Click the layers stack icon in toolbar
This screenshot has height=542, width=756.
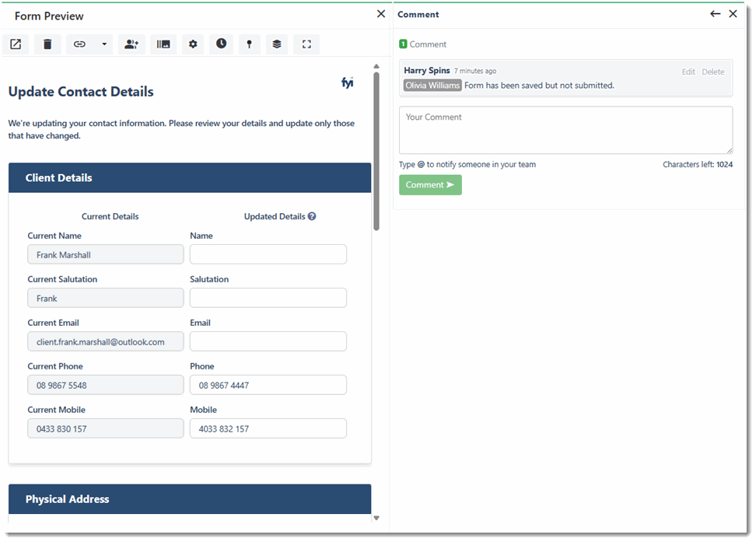(x=277, y=44)
